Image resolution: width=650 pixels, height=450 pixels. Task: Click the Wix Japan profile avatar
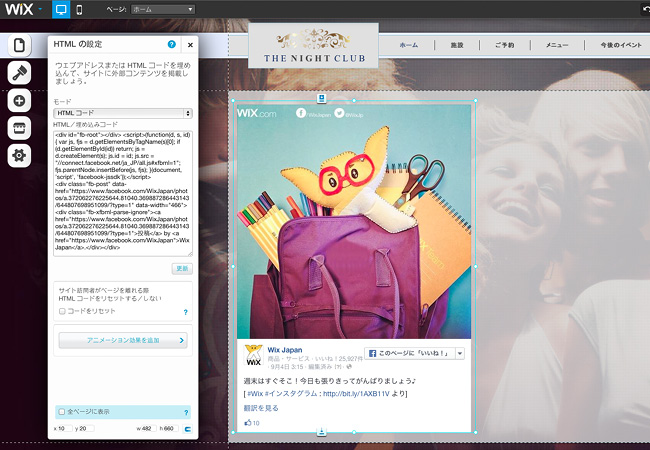pyautogui.click(x=253, y=356)
